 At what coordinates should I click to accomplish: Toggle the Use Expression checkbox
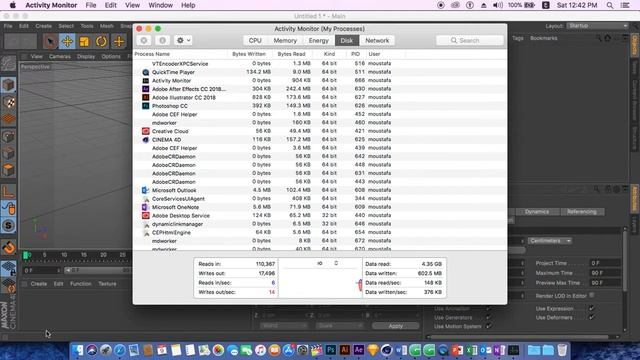pyautogui.click(x=591, y=309)
